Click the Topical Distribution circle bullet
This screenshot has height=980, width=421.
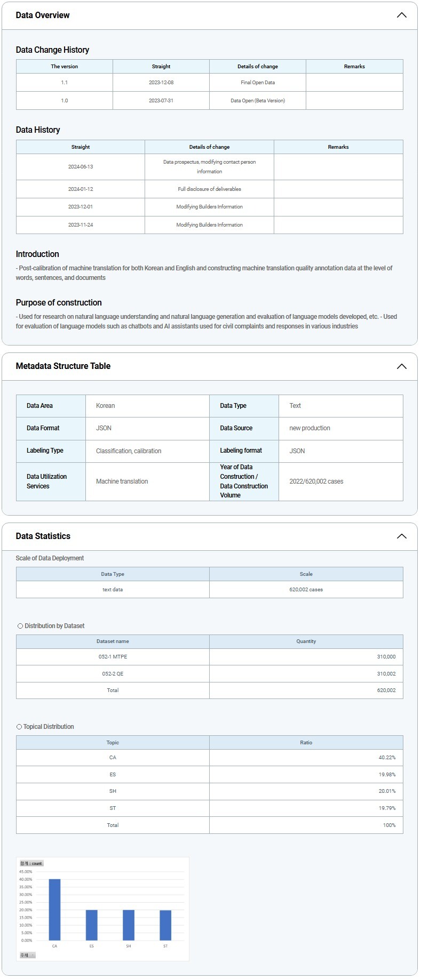point(19,727)
